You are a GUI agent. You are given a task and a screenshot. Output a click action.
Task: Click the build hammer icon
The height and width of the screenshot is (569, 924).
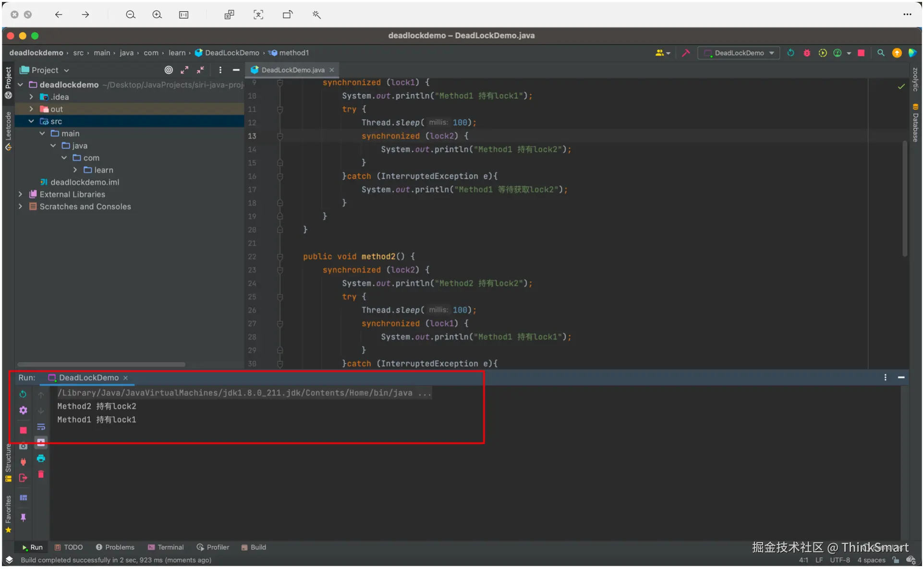pos(686,53)
